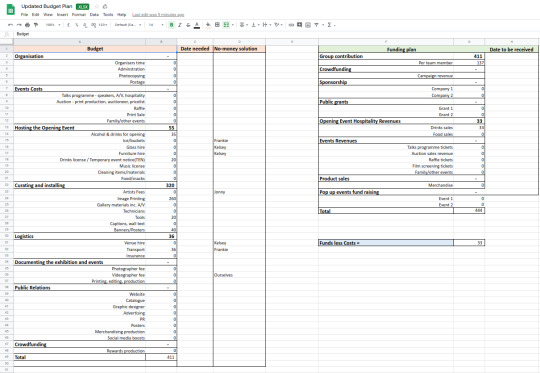Toggle bold formatting

click(x=172, y=25)
